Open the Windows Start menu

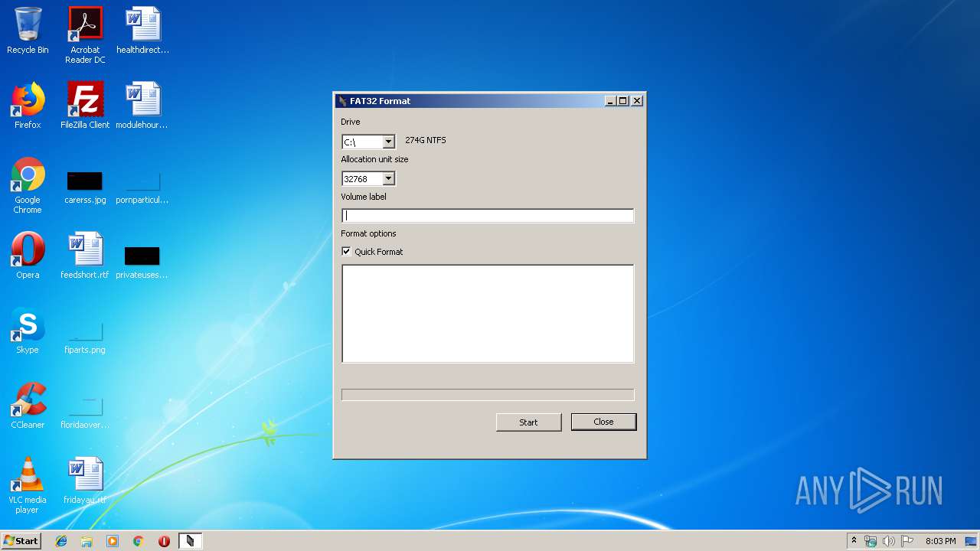tap(21, 541)
